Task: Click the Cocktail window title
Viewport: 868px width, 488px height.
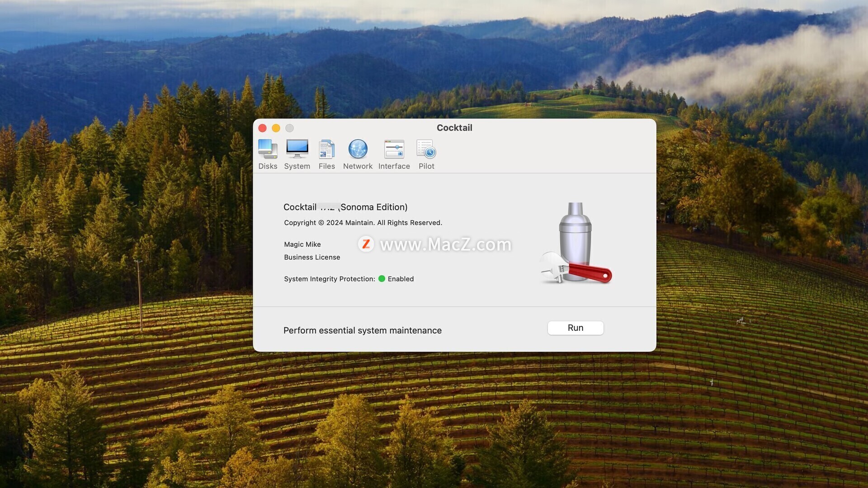Action: point(454,128)
